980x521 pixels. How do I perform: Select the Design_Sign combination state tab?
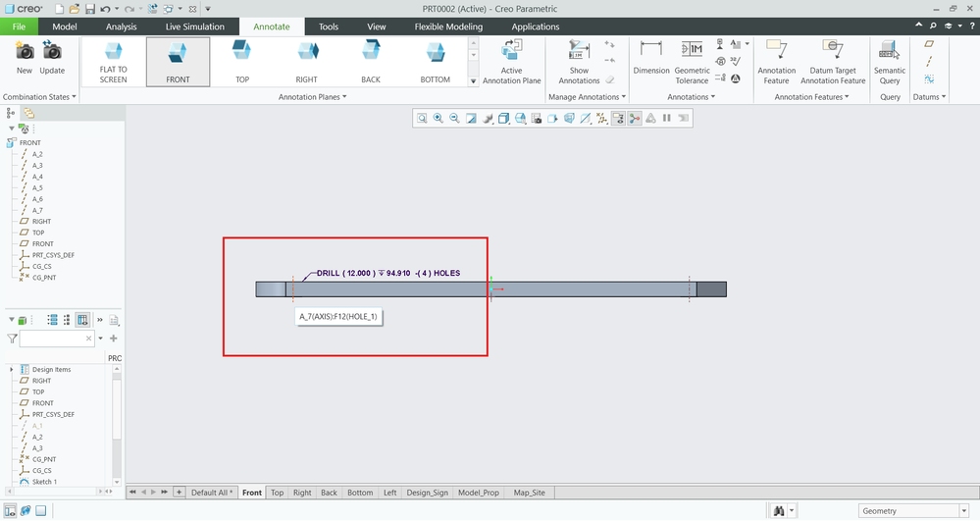point(425,493)
